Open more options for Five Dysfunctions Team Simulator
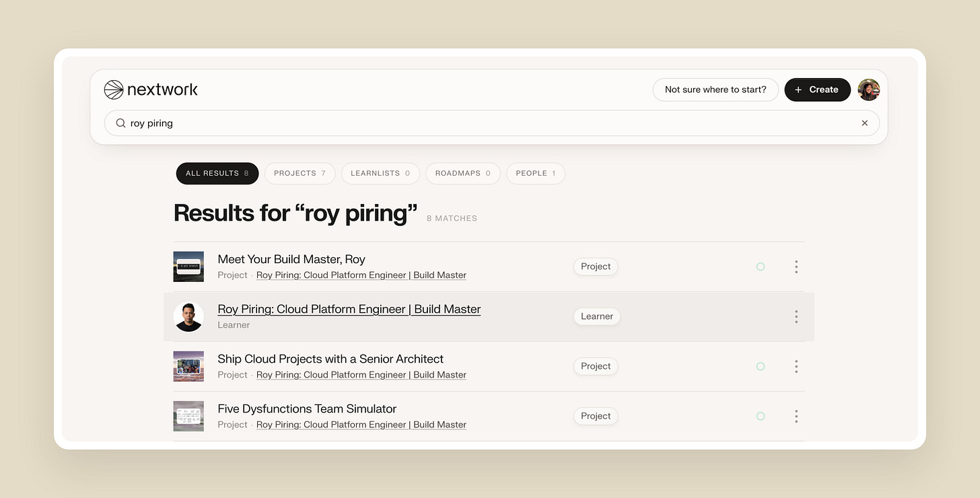 click(x=796, y=416)
